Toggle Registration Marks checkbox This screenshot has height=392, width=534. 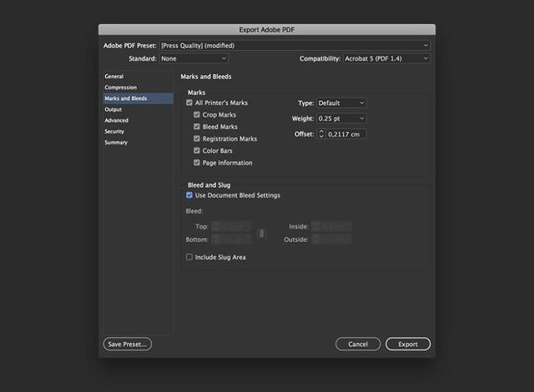tap(197, 138)
